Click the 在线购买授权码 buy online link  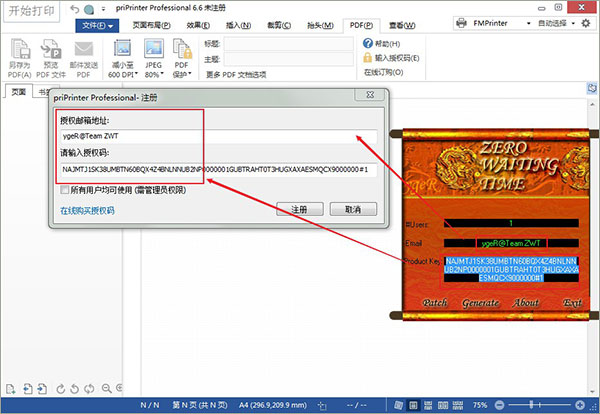click(87, 210)
